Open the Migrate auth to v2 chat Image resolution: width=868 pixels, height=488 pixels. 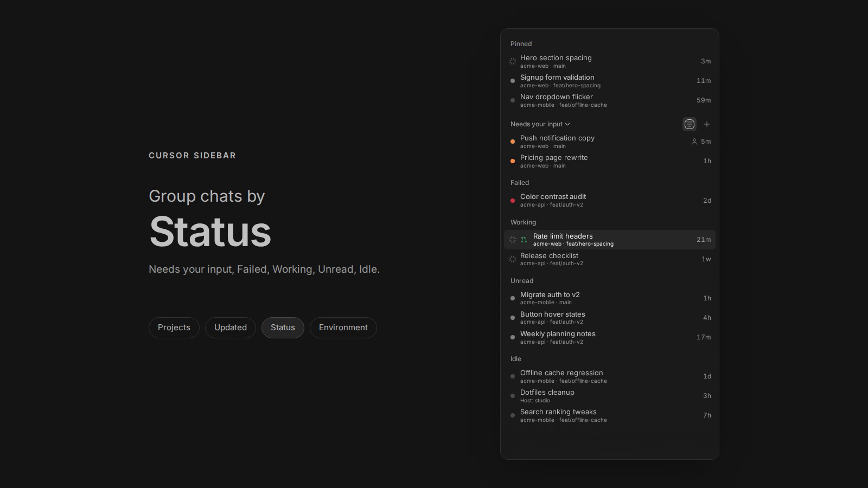pos(610,298)
